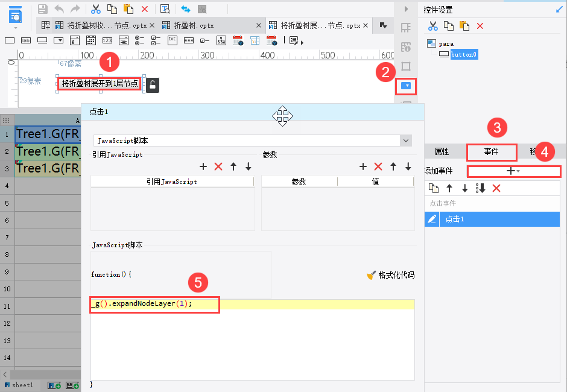Open the 属性 tab in widget settings
The width and height of the screenshot is (567, 392).
coord(442,151)
